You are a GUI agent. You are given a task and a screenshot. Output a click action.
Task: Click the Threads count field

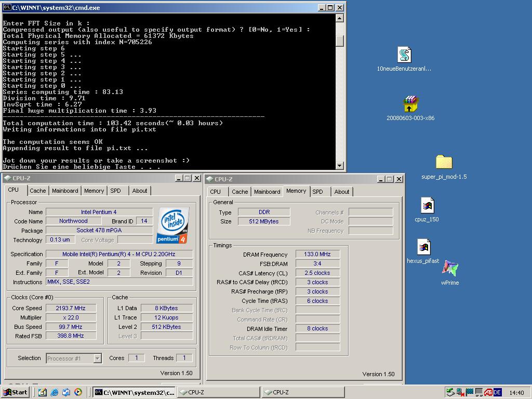click(184, 358)
